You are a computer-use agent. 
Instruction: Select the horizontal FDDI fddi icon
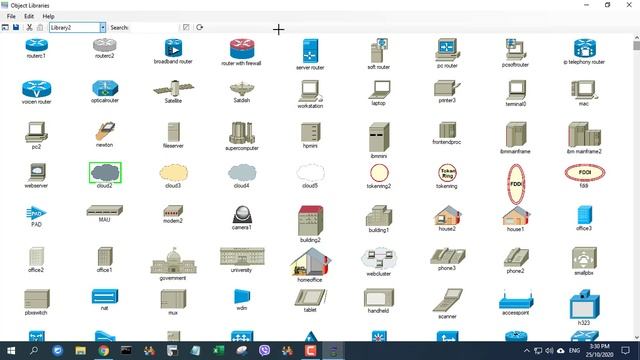[584, 173]
